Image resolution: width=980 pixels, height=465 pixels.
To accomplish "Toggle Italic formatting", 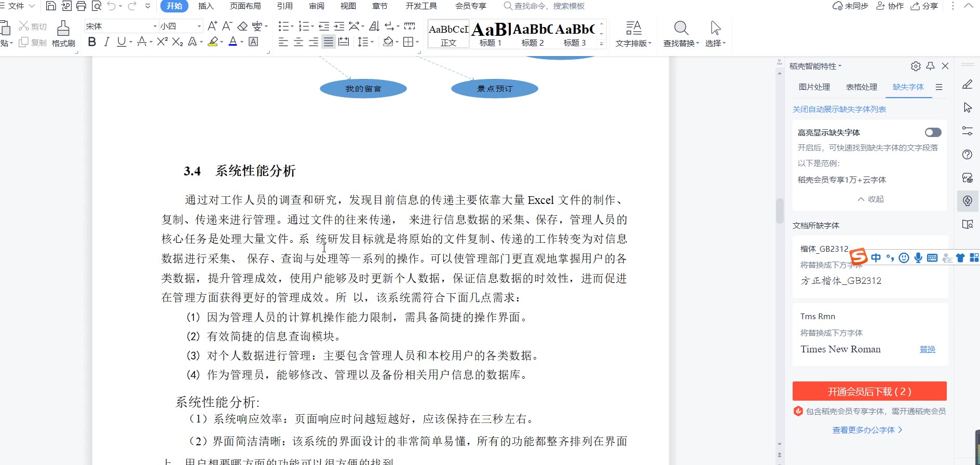I will pos(106,42).
